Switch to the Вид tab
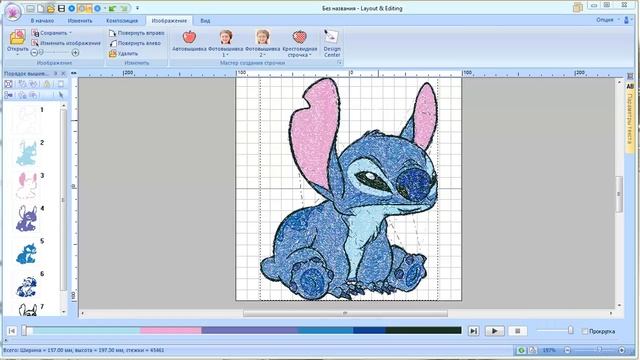This screenshot has width=640, height=360. point(205,20)
